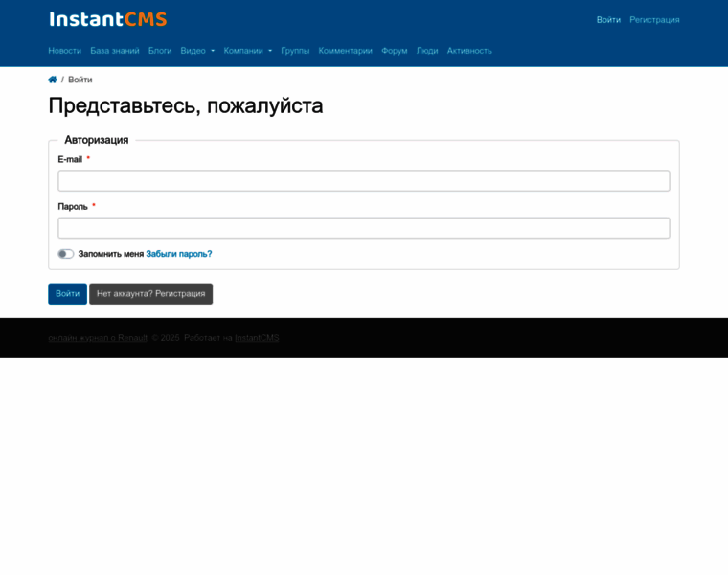Click the Нет аккаунта? Регистрация button
728x575 pixels.
click(x=150, y=294)
